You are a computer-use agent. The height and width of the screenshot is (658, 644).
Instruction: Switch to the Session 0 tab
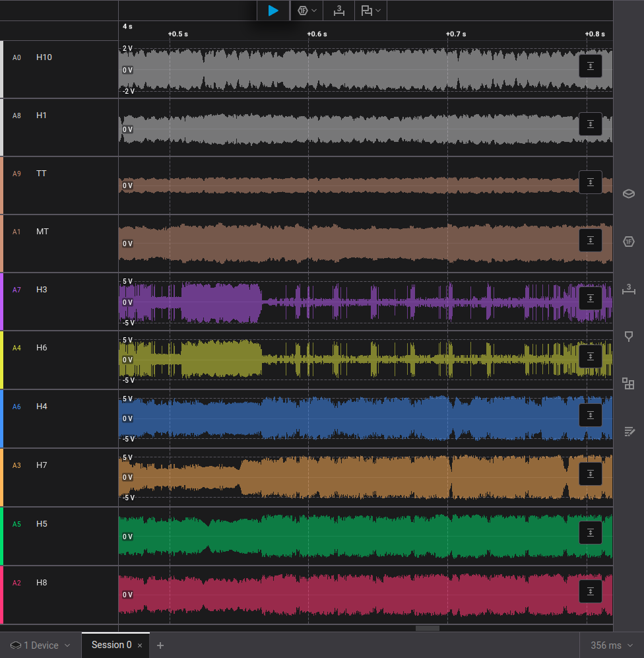pos(111,645)
